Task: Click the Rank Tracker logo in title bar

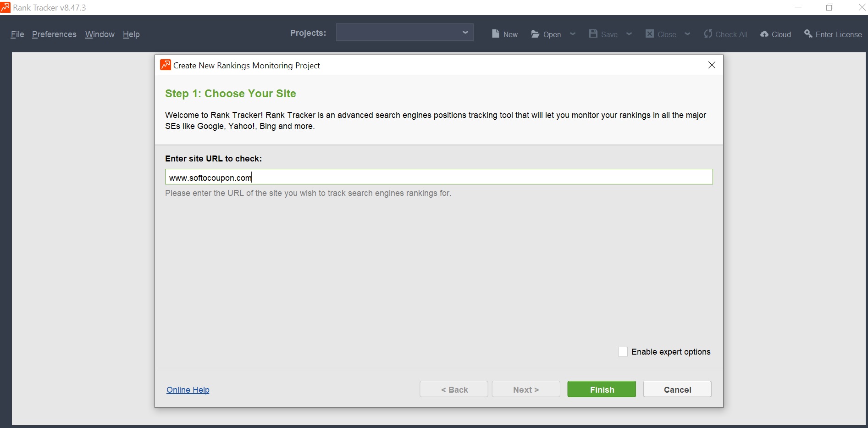Action: 6,7
